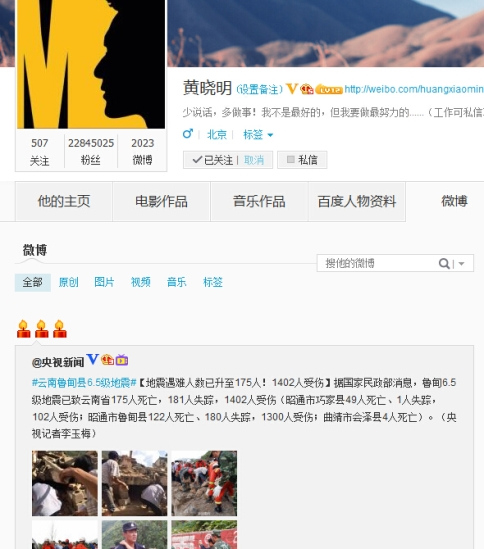Viewport: 484px width, 549px height.
Task: Click the magnifier icon in weibo search box
Action: tap(444, 263)
